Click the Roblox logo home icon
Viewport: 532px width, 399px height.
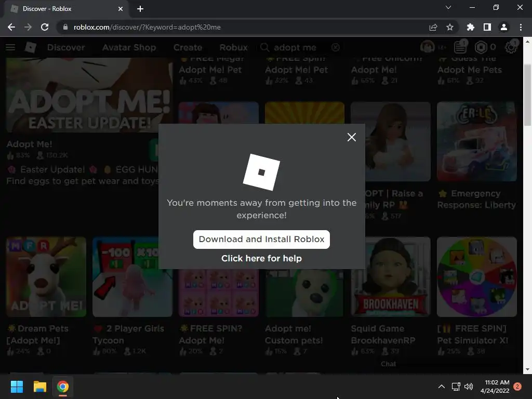coord(31,47)
